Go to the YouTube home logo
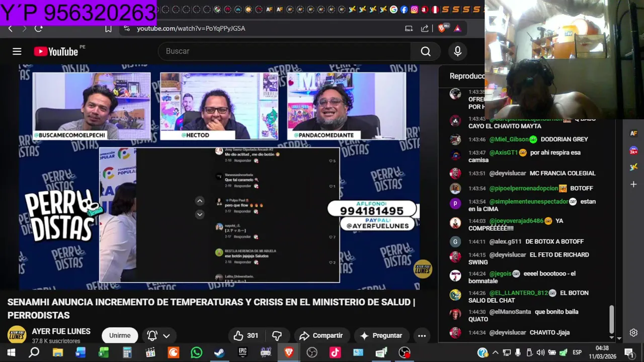644x362 pixels. click(x=56, y=51)
